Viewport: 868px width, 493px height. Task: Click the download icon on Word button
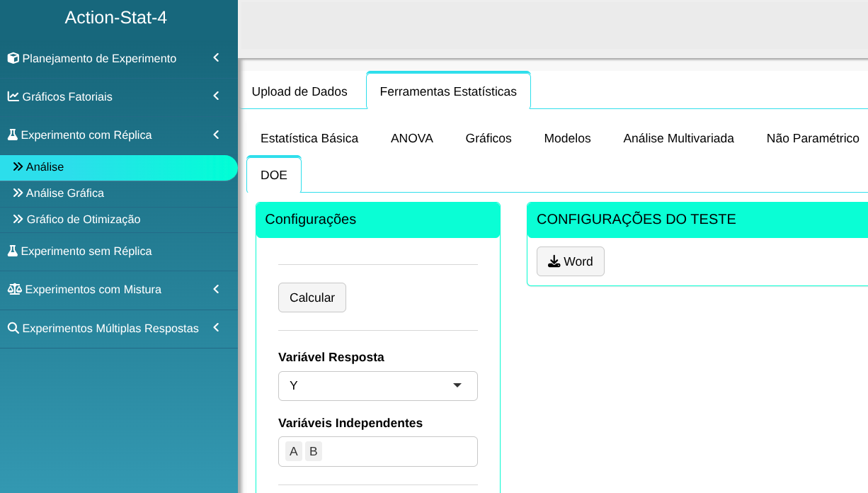click(554, 261)
